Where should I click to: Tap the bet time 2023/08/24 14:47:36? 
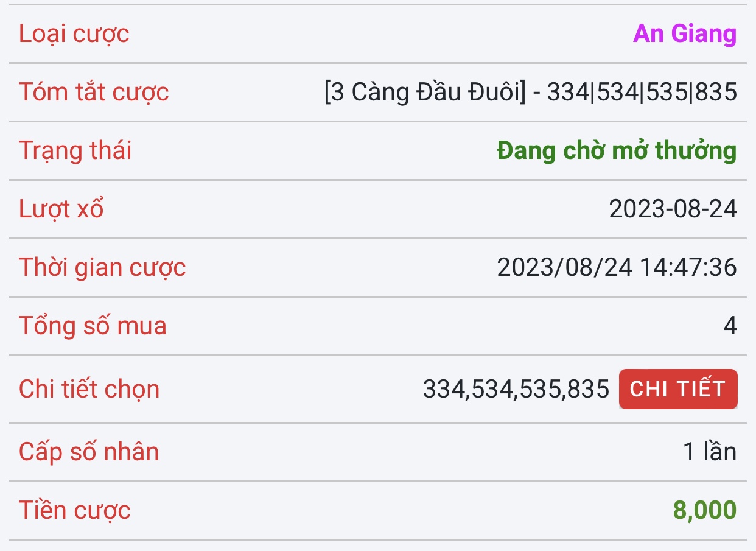point(617,267)
